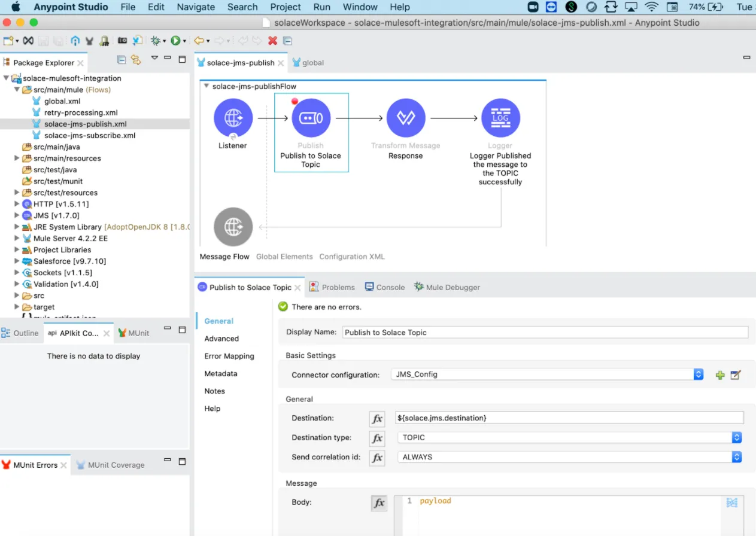This screenshot has height=536, width=756.
Task: Select retry-processing.xml in Package Explorer
Action: tap(81, 112)
